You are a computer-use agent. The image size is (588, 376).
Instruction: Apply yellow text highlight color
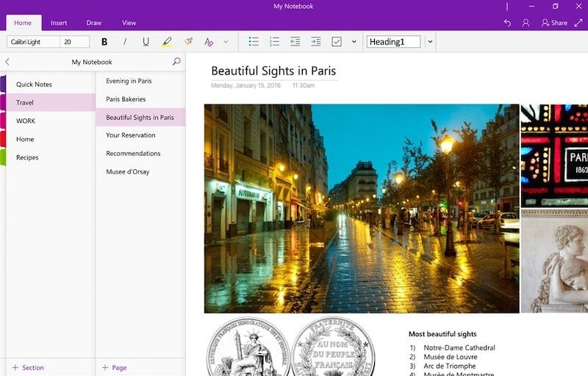(x=167, y=42)
